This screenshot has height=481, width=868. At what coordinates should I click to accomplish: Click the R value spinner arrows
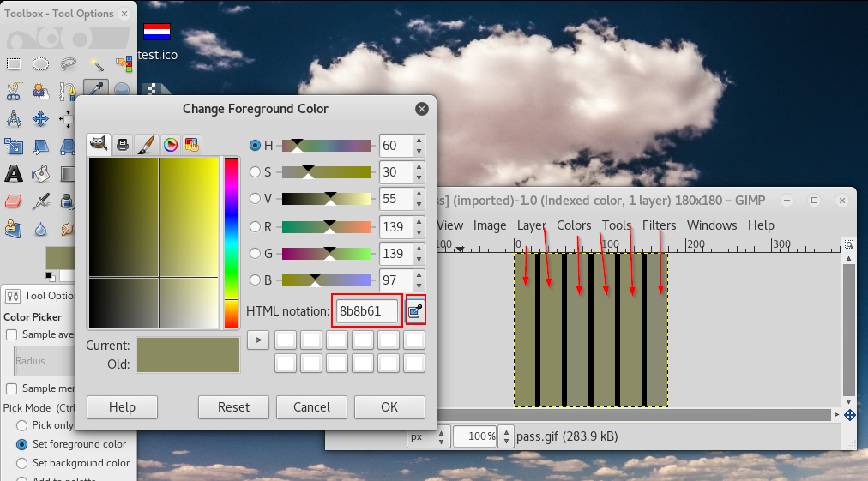click(x=419, y=226)
